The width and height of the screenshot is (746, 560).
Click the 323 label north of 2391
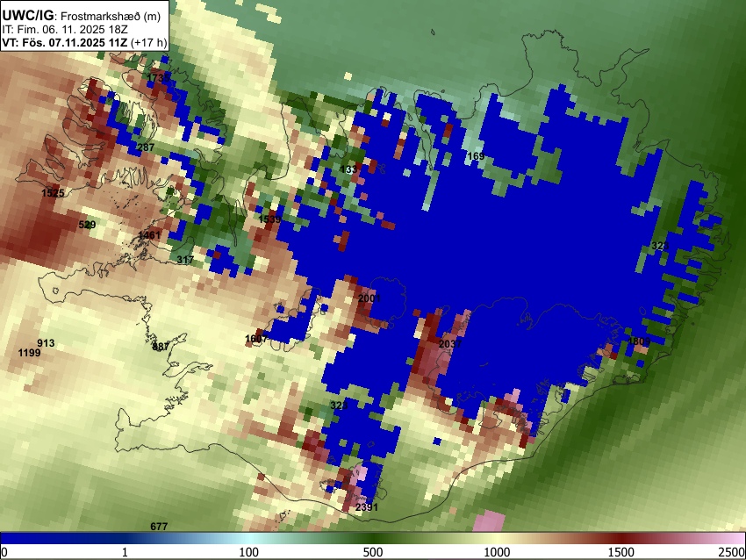pos(340,406)
